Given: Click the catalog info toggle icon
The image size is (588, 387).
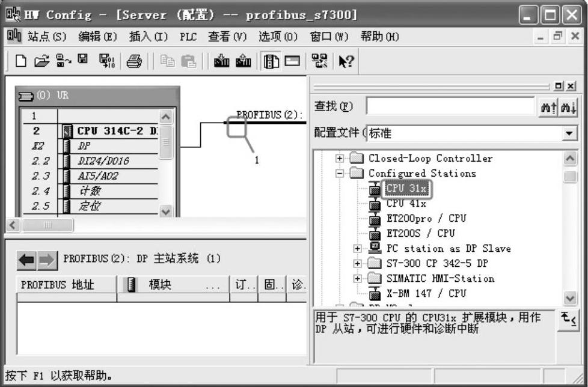Looking at the screenshot, I should [x=568, y=320].
